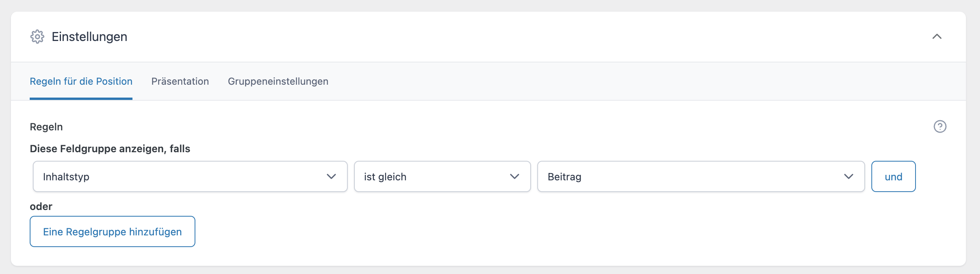Click the empty Einstellungen header bar area
980x274 pixels.
[508, 37]
